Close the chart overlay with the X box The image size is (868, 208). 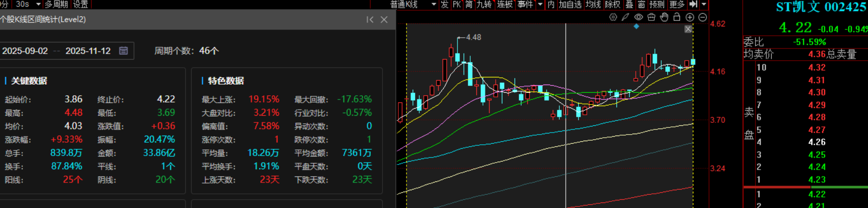click(x=688, y=29)
